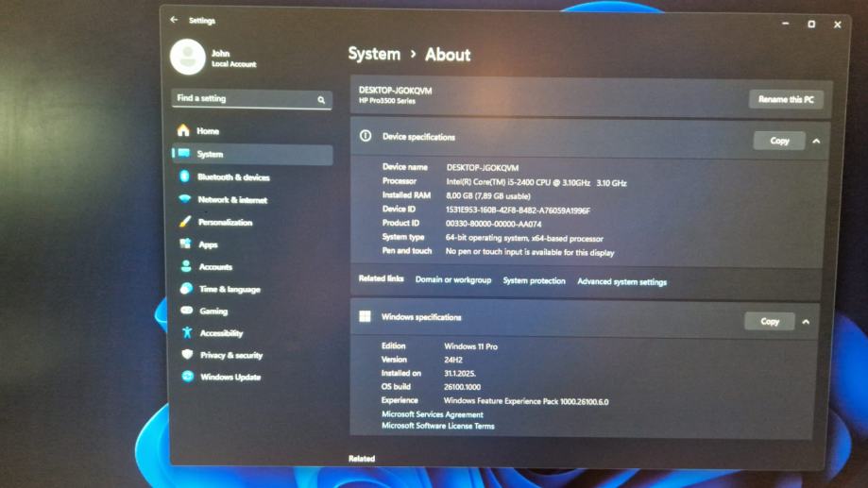Click the Home house icon

(x=183, y=130)
